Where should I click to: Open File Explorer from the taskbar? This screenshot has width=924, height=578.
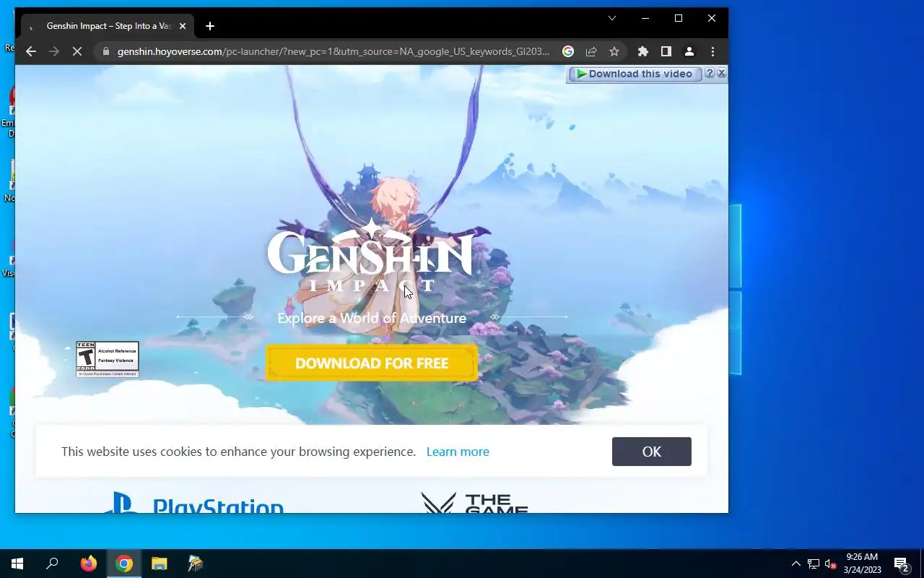pyautogui.click(x=160, y=564)
